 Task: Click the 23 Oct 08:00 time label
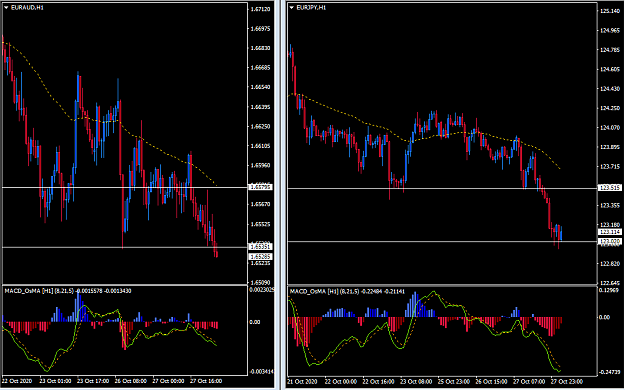[x=415, y=382]
